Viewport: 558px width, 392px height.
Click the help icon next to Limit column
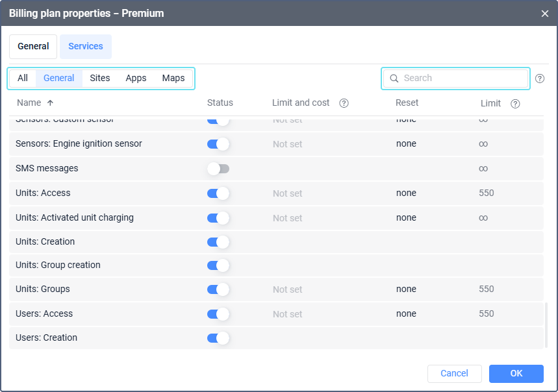[515, 104]
